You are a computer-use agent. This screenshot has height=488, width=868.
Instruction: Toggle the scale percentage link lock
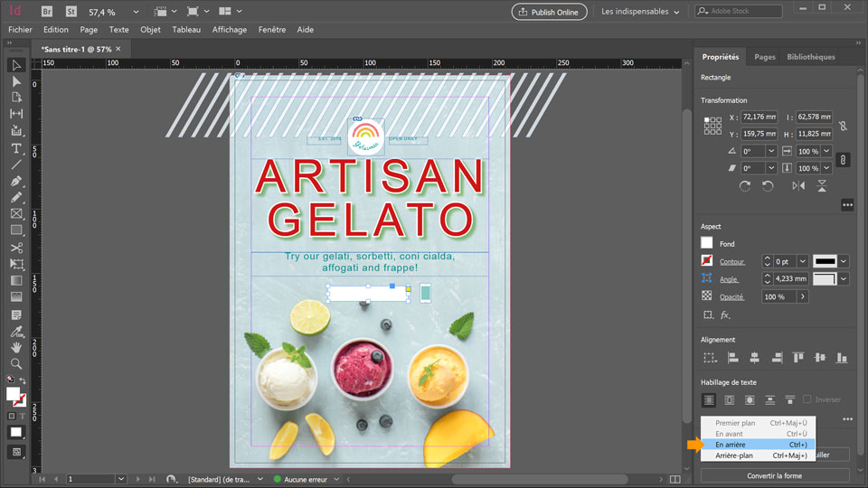(x=843, y=160)
